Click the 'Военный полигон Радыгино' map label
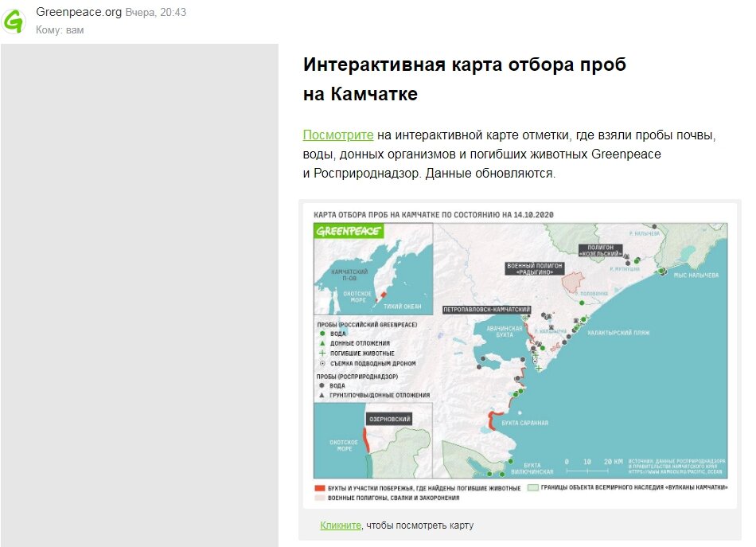 (x=534, y=268)
